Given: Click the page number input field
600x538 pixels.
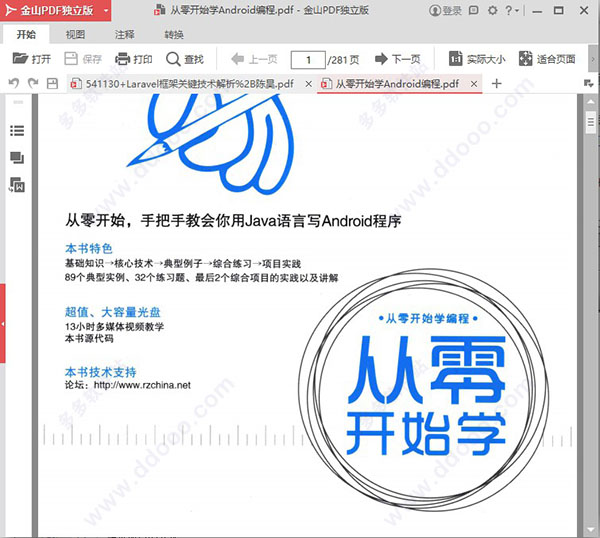Looking at the screenshot, I should pyautogui.click(x=308, y=60).
